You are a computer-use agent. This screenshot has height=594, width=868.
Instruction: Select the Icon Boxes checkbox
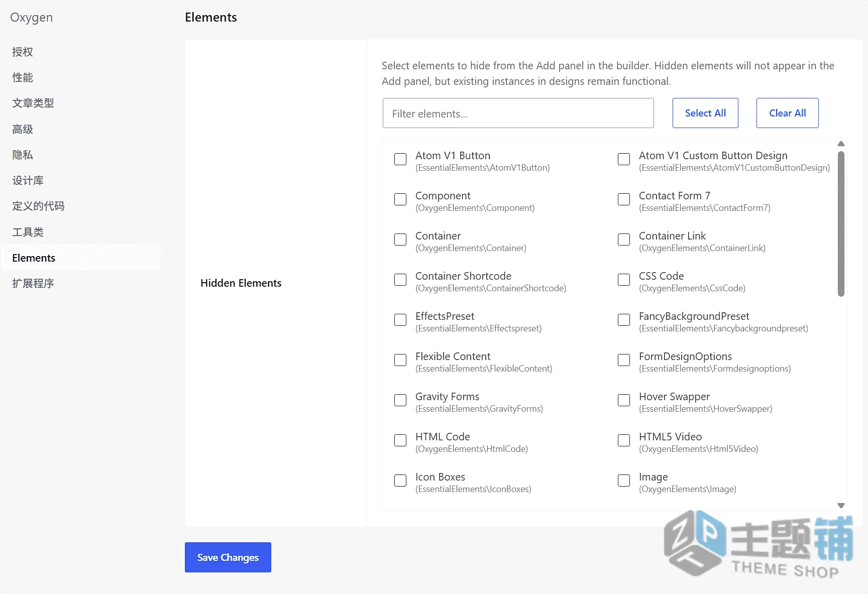400,481
